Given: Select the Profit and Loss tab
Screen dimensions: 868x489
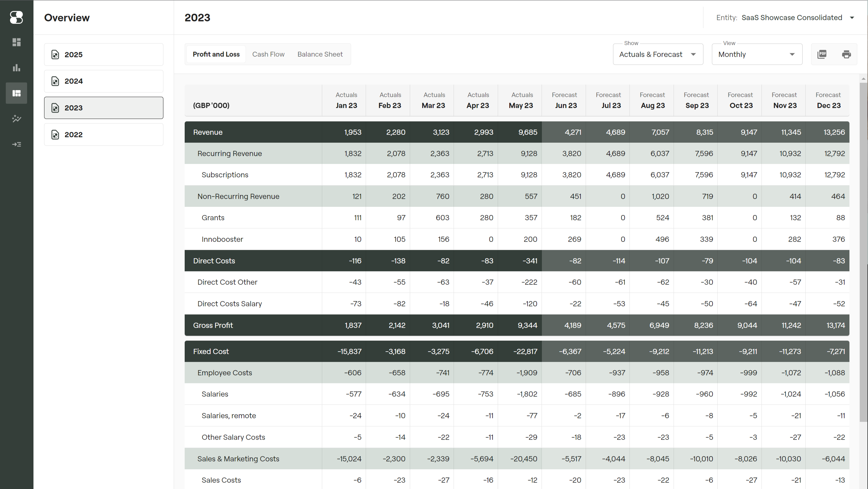Looking at the screenshot, I should click(216, 54).
